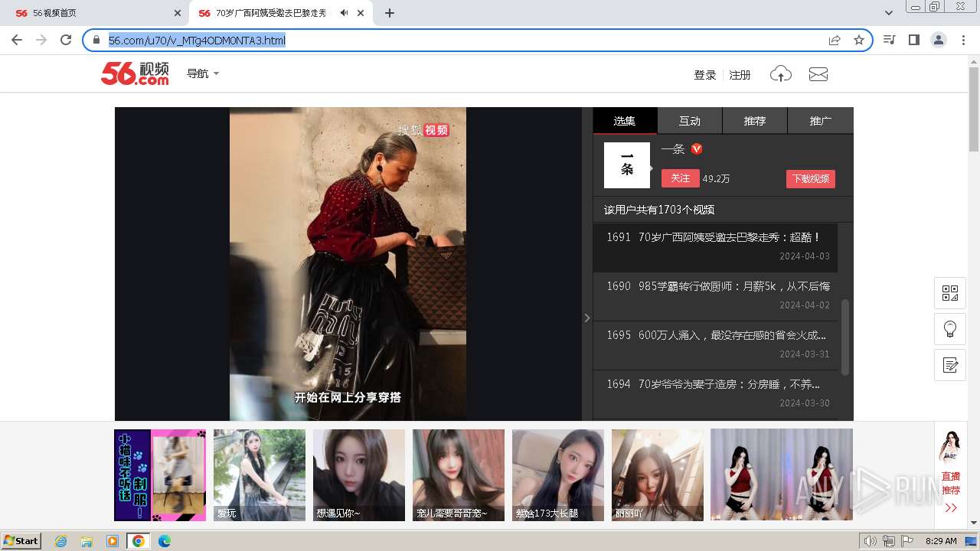Open the 制服 banner thumbnail

[160, 475]
